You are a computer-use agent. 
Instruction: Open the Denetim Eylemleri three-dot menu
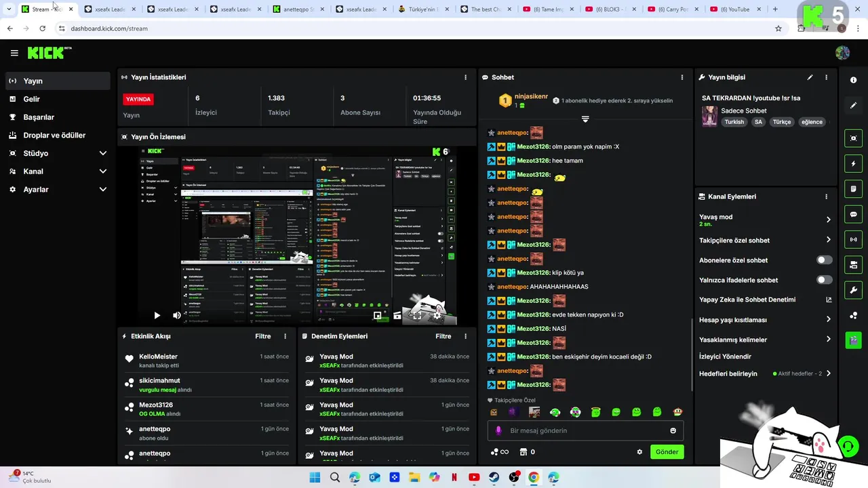[465, 336]
